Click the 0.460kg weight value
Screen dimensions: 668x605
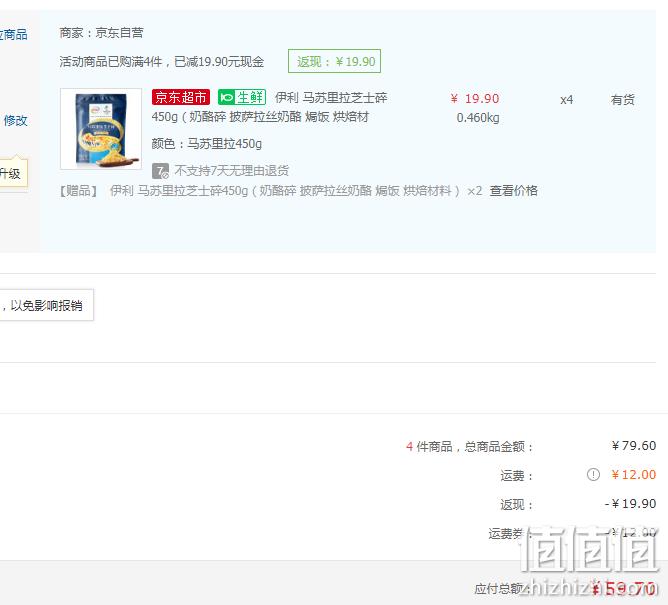click(x=478, y=118)
